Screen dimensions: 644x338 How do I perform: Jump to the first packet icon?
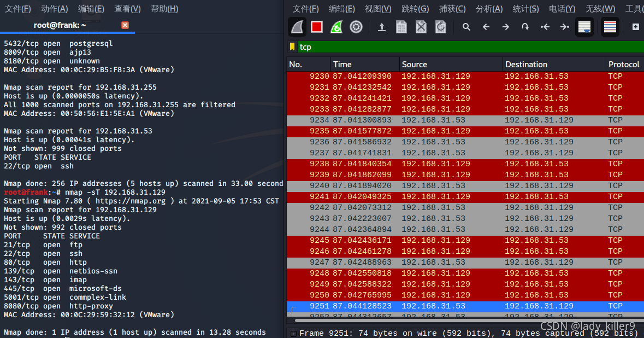tap(545, 27)
